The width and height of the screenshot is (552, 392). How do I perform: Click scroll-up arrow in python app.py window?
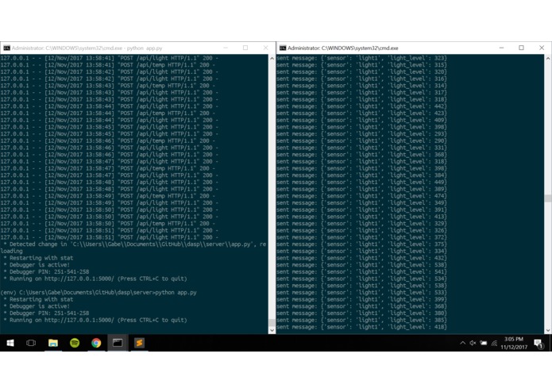(x=272, y=58)
